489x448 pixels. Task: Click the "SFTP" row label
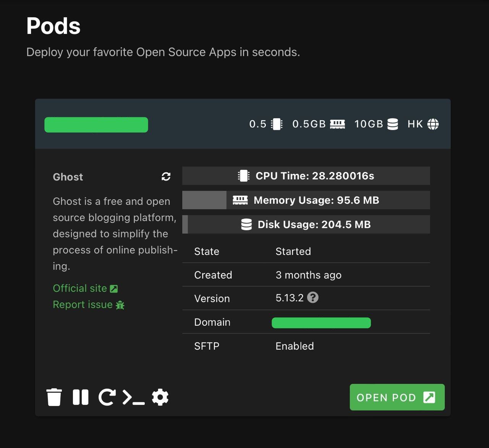[x=207, y=346]
